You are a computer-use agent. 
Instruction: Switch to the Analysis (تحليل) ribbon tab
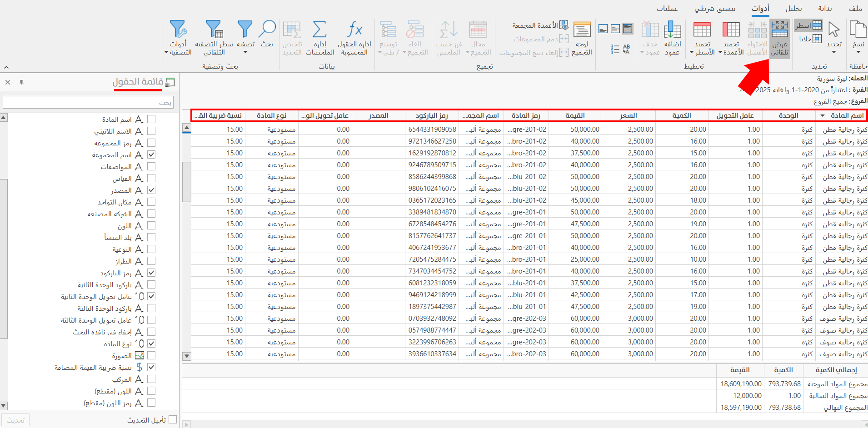pyautogui.click(x=793, y=9)
